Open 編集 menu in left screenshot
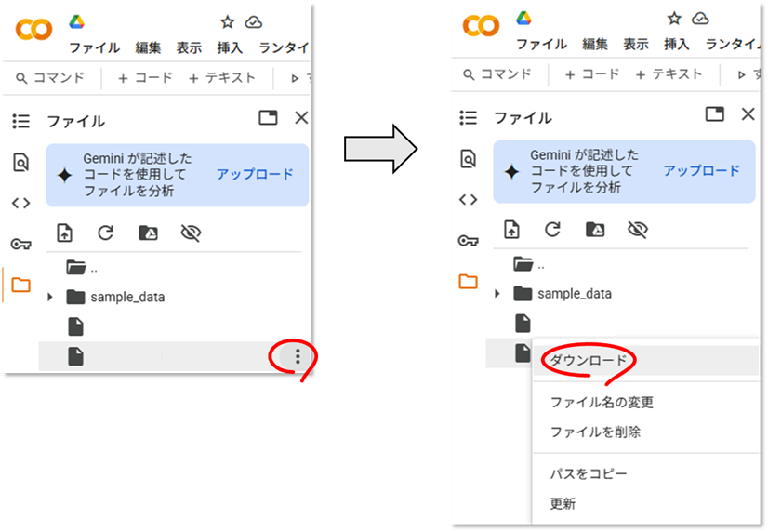The width and height of the screenshot is (768, 532). (x=148, y=48)
